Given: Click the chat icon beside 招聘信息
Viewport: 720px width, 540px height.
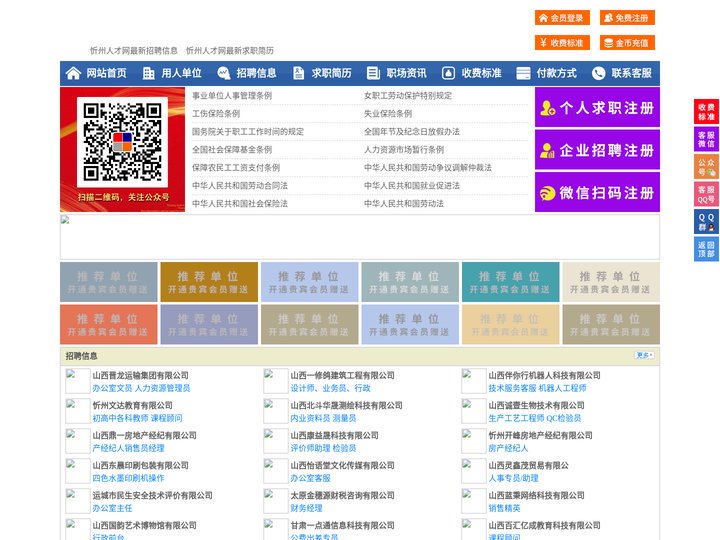Looking at the screenshot, I should pos(224,73).
